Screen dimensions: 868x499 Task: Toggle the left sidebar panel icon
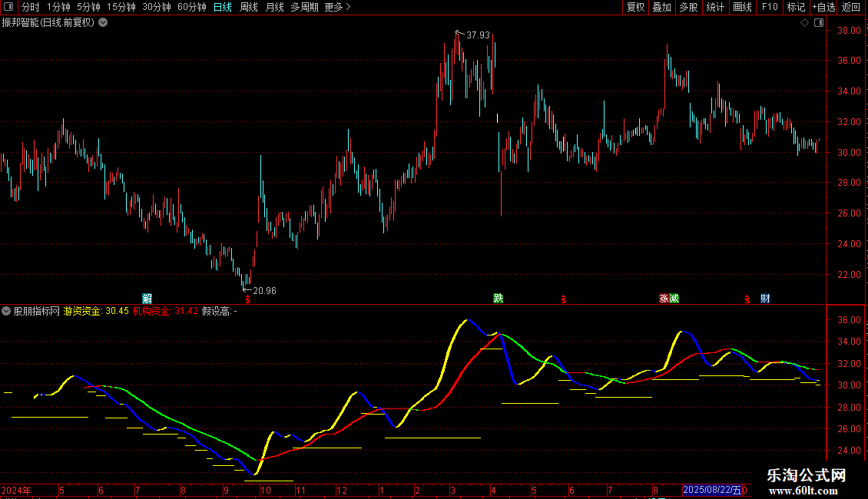point(8,7)
